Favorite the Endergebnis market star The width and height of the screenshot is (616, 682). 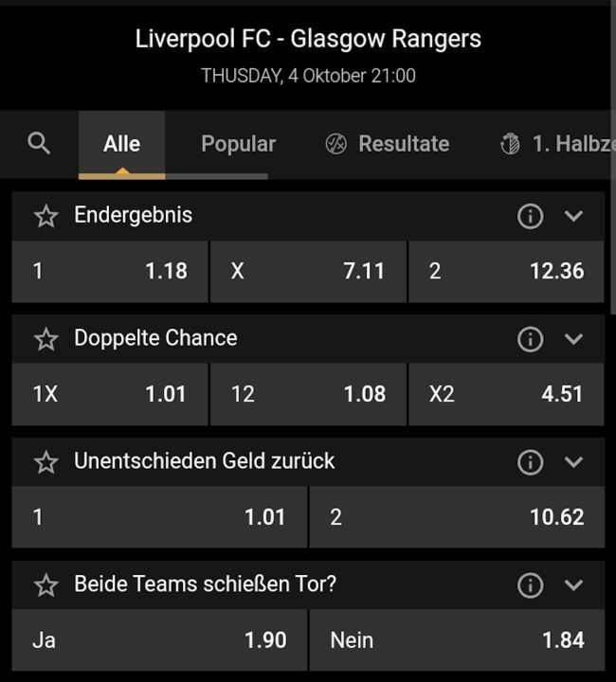coord(45,216)
